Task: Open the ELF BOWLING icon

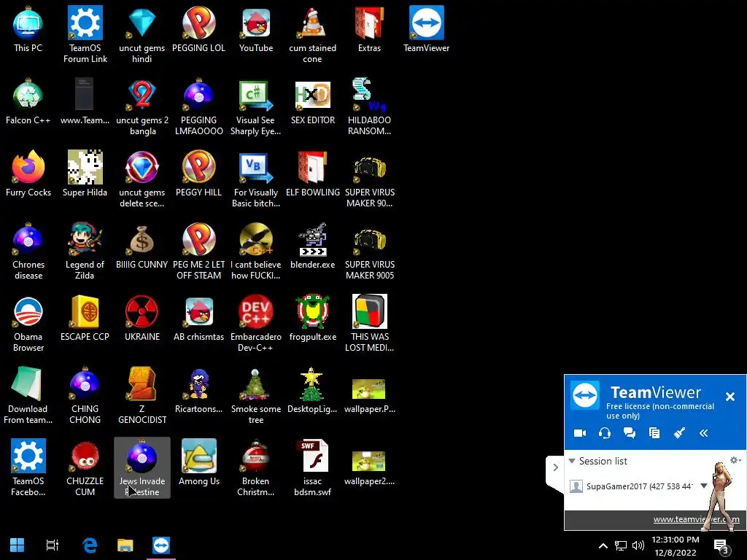Action: click(x=312, y=174)
